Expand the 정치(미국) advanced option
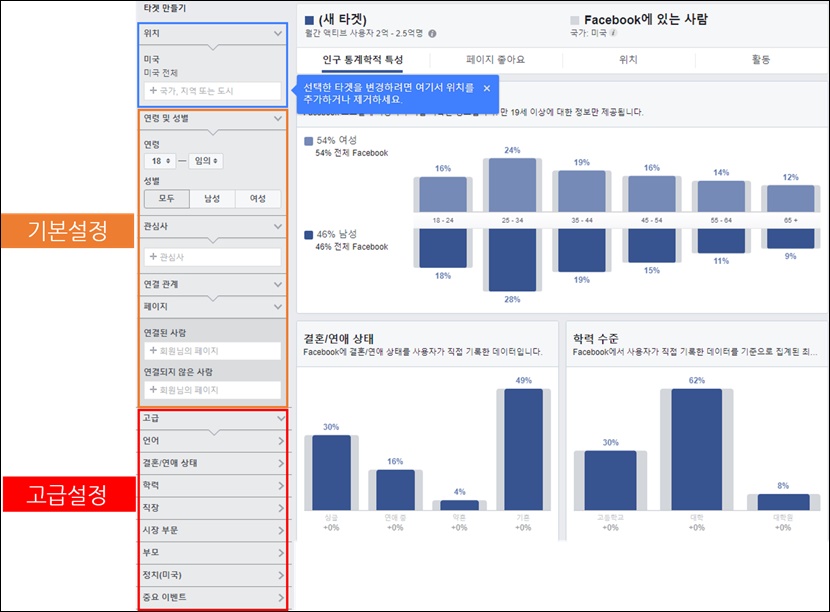Screen dimensions: 830x612 click(213, 575)
